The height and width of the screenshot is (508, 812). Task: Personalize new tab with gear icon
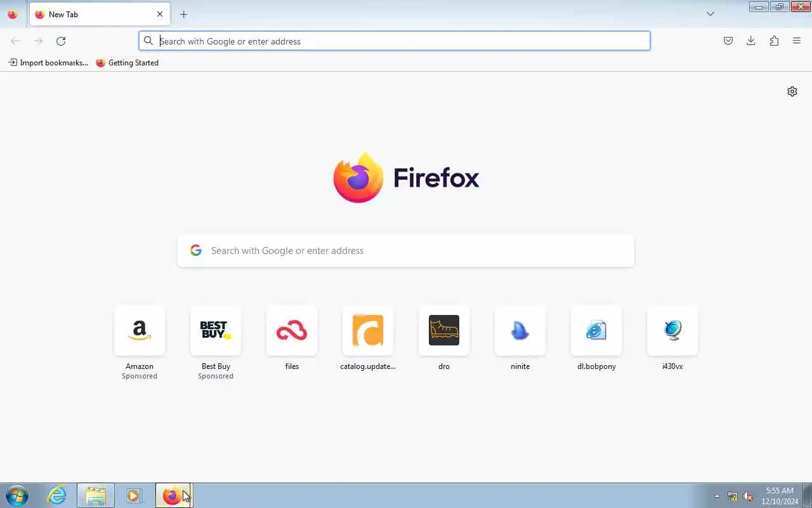[792, 91]
